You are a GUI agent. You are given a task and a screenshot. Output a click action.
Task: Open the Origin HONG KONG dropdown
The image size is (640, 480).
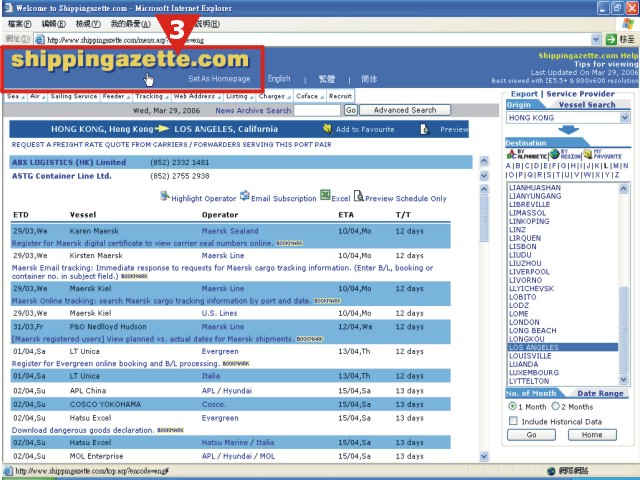click(624, 118)
